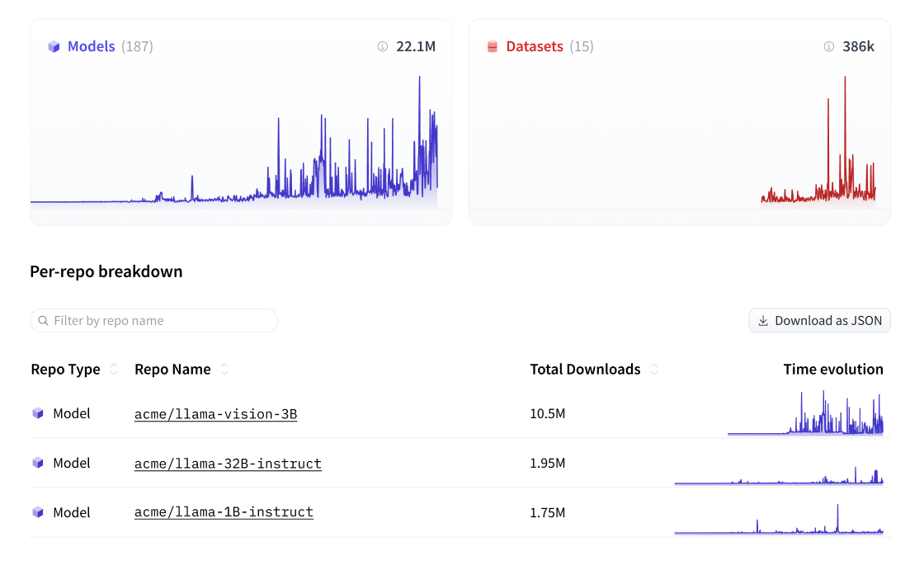Click the cube icon beside acme/llama-32B-instruct

pyautogui.click(x=37, y=463)
